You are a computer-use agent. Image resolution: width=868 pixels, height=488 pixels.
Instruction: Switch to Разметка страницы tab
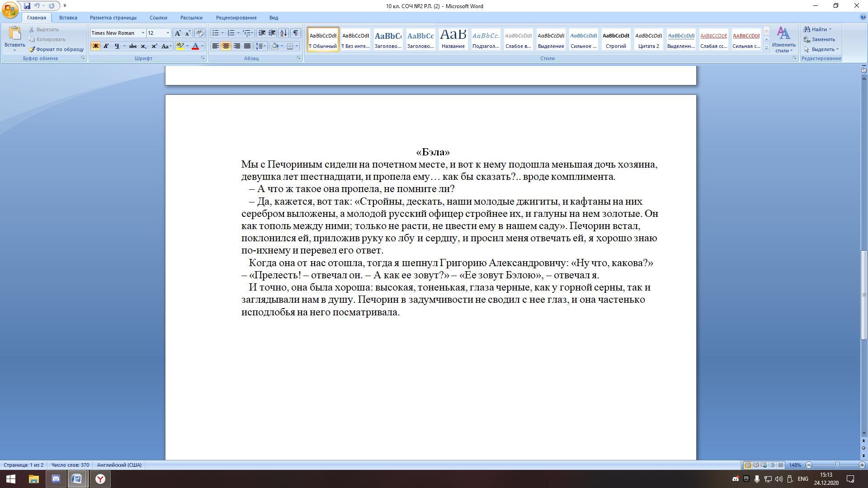113,18
